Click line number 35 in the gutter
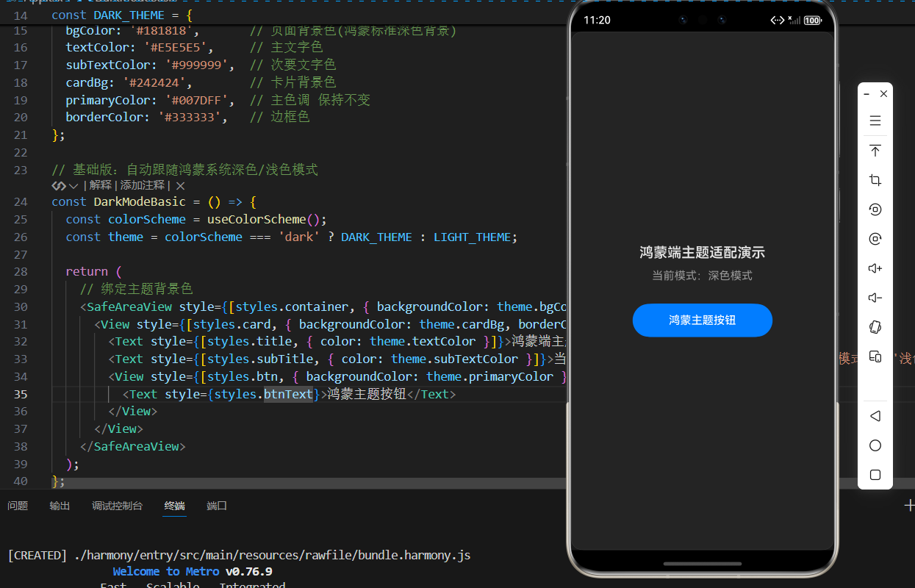 tap(21, 394)
